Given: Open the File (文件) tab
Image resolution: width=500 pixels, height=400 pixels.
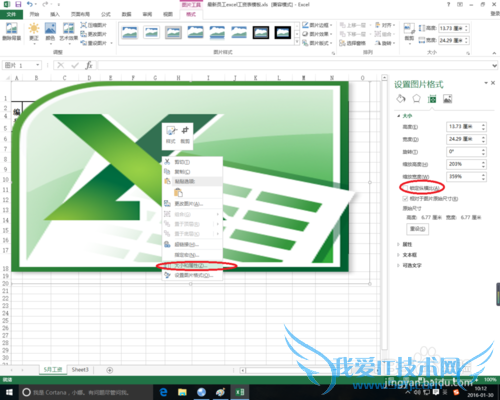Looking at the screenshot, I should point(11,14).
